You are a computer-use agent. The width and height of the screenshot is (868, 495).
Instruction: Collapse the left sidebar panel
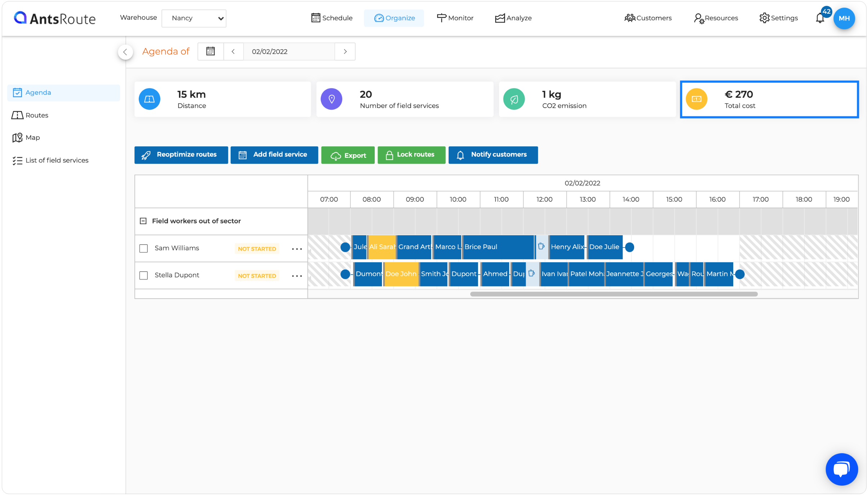pyautogui.click(x=125, y=52)
